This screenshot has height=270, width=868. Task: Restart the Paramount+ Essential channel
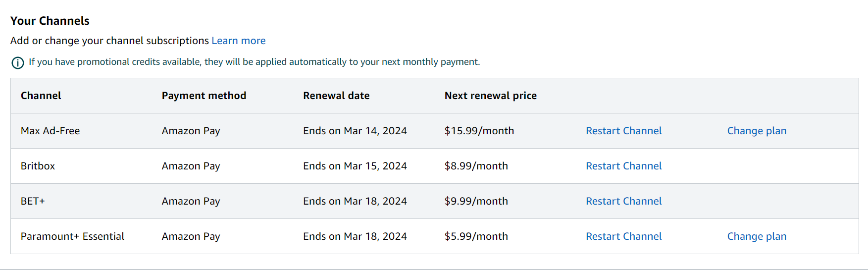[x=623, y=236]
